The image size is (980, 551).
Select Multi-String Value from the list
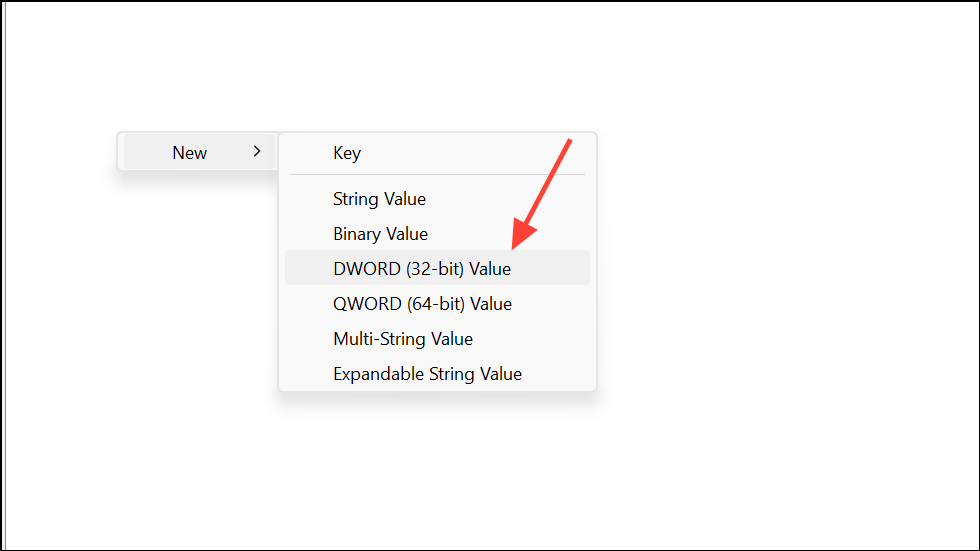click(x=402, y=339)
